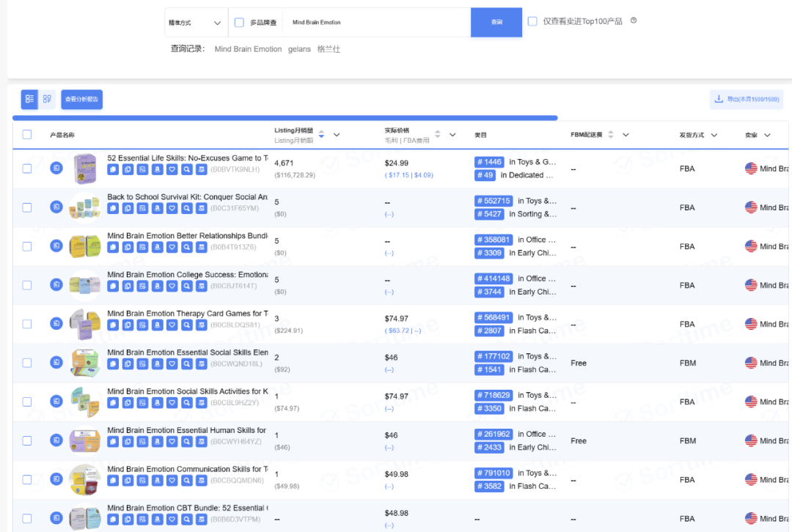
Task: Click the round detail icon for 52 Essential Life Skills
Action: (56, 168)
